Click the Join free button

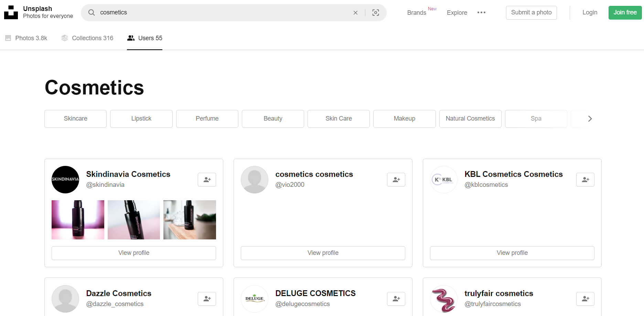coord(625,13)
